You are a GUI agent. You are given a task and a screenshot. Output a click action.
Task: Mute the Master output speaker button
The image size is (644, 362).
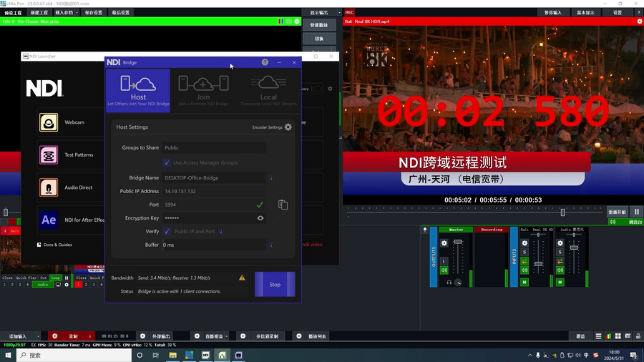click(x=444, y=270)
